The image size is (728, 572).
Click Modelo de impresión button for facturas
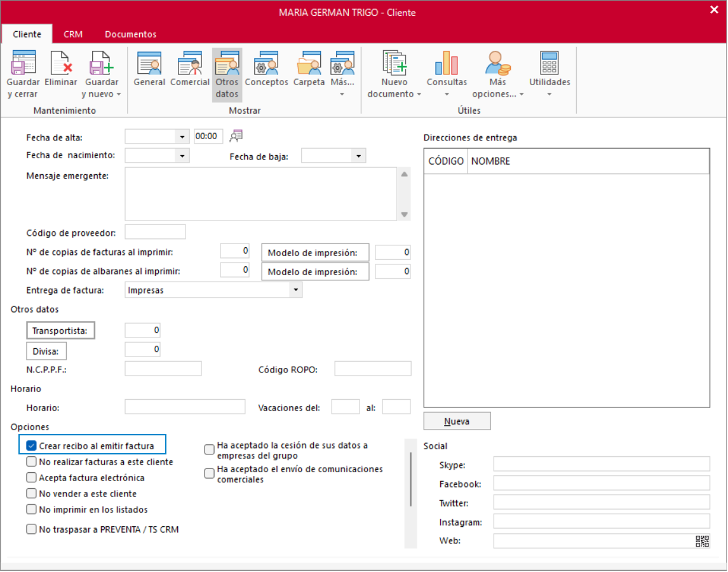[315, 253]
